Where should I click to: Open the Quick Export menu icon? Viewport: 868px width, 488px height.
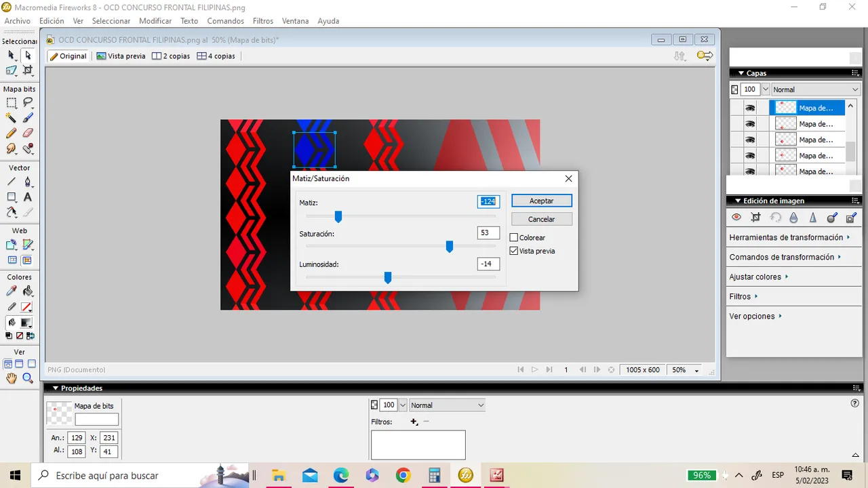(705, 56)
